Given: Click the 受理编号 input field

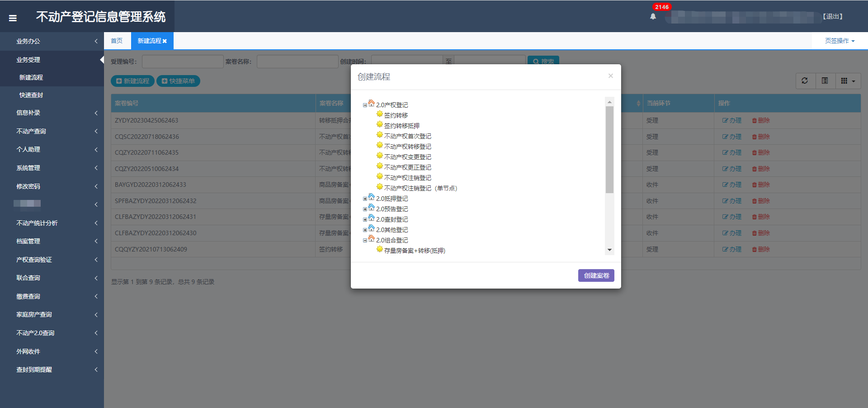Looking at the screenshot, I should tap(183, 62).
